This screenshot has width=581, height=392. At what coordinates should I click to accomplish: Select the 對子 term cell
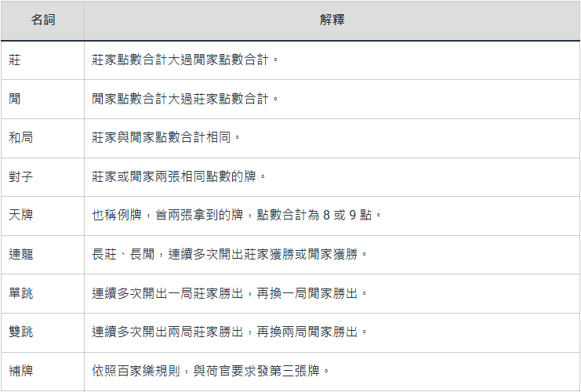(x=21, y=176)
